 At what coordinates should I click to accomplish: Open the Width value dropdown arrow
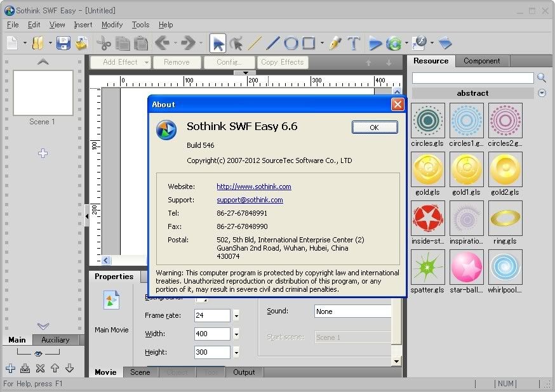[236, 334]
